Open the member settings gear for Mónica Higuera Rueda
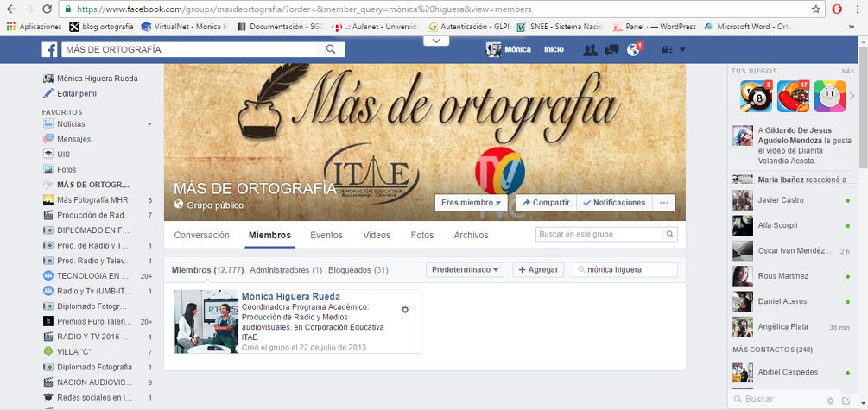Viewport: 868px width, 410px height. 405,310
